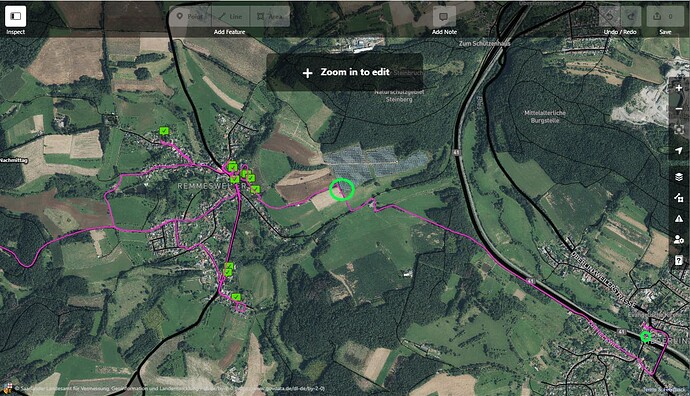Open the Help question-mark panel
690x396 pixels.
679,261
